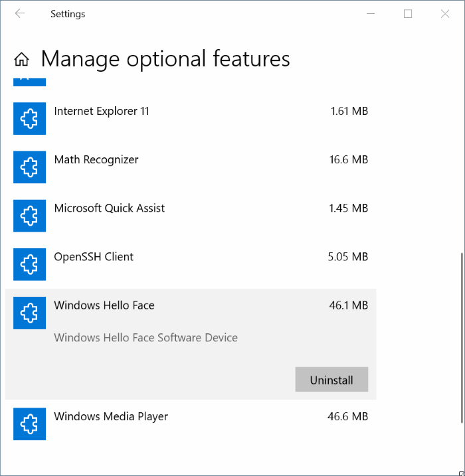Click the Microsoft Quick Assist puzzle icon
The image size is (465, 476).
(29, 216)
